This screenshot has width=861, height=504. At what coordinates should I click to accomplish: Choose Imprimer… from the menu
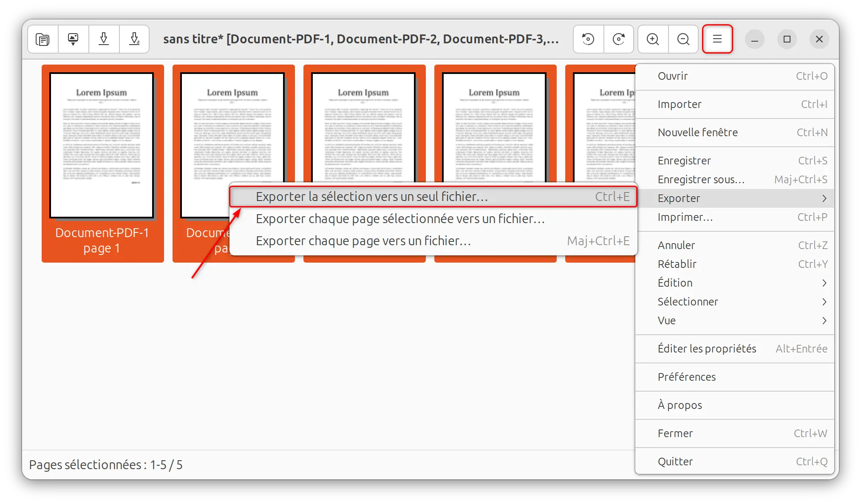point(735,217)
